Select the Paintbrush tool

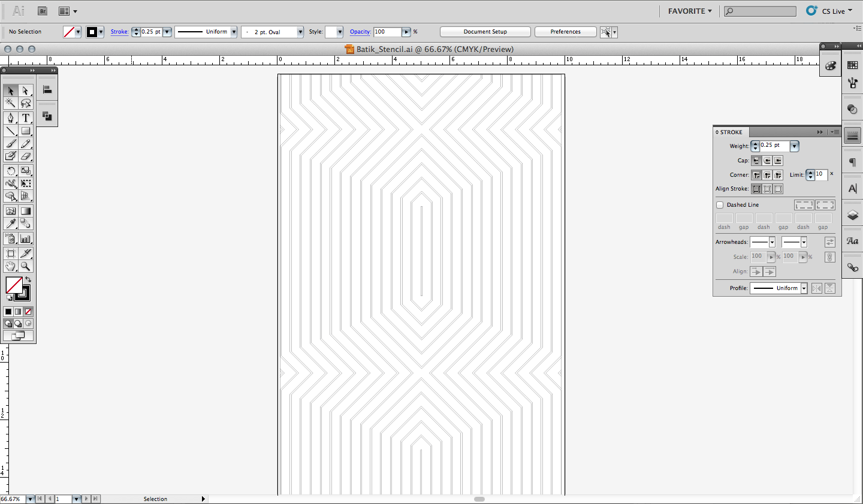pyautogui.click(x=10, y=143)
